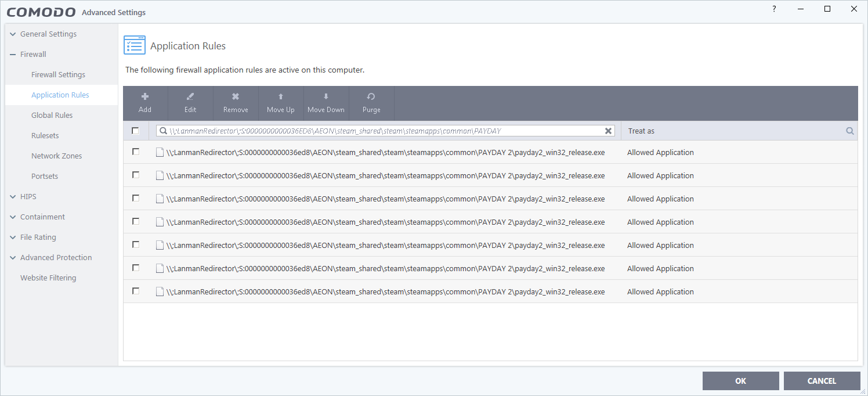Expand the HIPS section
The width and height of the screenshot is (868, 396).
click(13, 197)
